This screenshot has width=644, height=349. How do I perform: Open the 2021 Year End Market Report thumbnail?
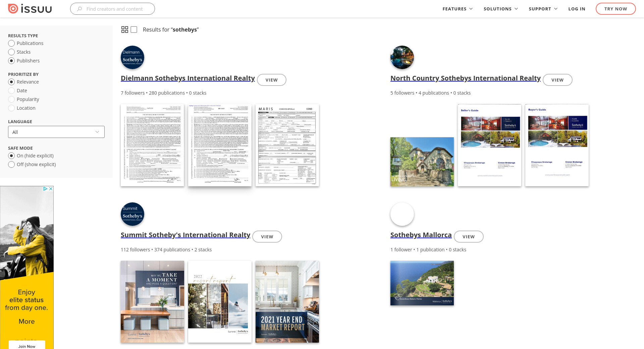click(287, 302)
